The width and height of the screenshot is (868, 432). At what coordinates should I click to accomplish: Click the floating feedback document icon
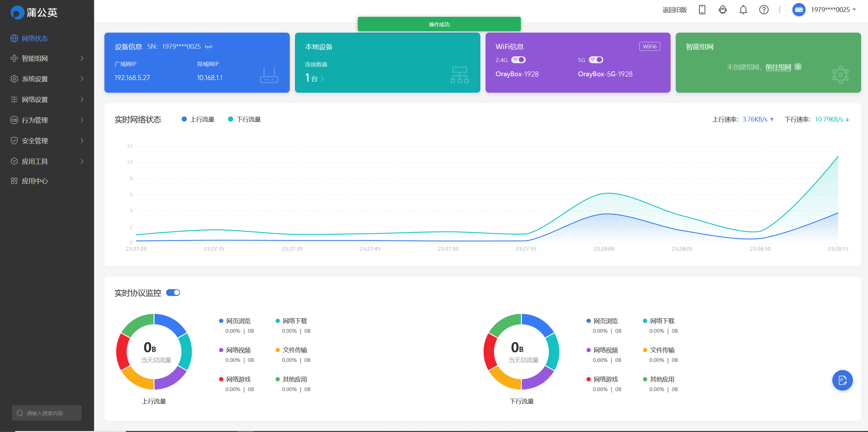842,380
